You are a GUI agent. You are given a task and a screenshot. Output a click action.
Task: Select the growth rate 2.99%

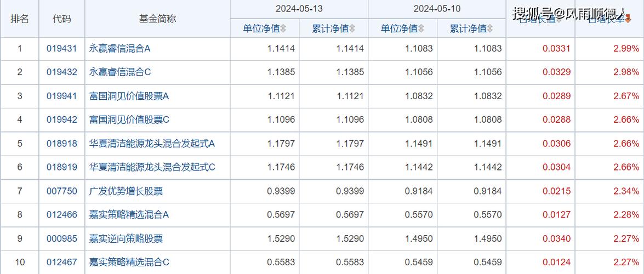(626, 48)
